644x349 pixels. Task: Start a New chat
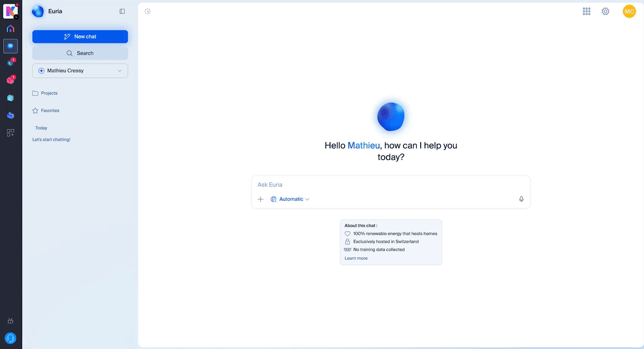80,37
